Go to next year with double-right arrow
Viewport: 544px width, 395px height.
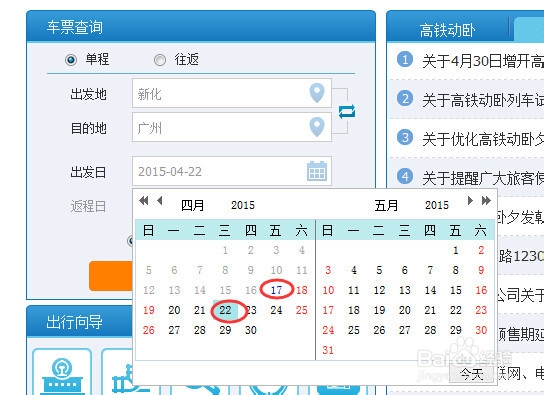pos(486,200)
